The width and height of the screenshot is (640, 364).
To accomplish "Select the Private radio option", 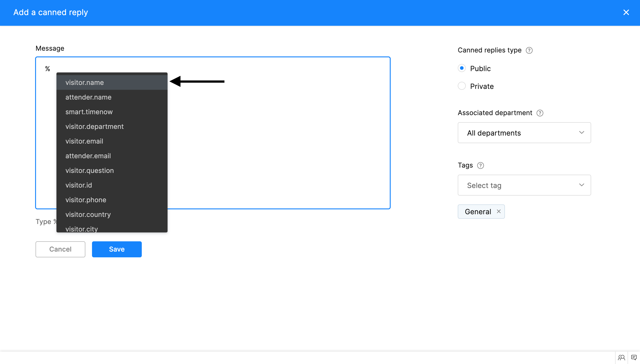I will point(462,86).
